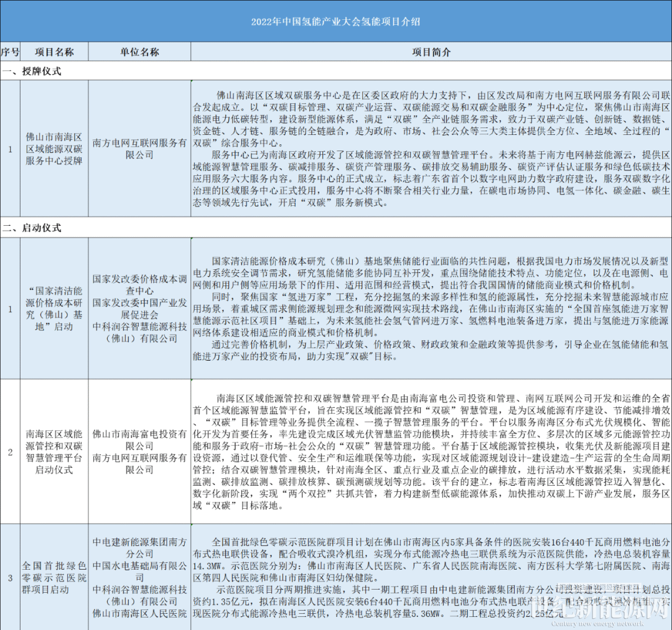Viewport: 672px width, 630px height.
Task: Select the title "2022年中国氢能产业大会氢能项目介绍"
Action: click(x=335, y=21)
